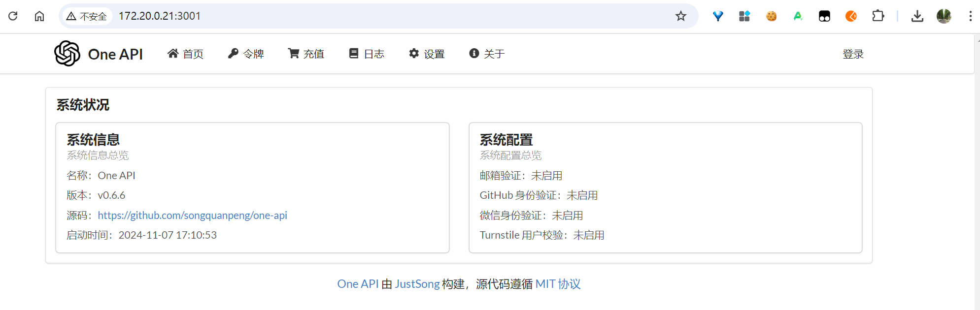Screen dimensions: 980x310
Task: Open the browser downloads icon
Action: point(917,16)
